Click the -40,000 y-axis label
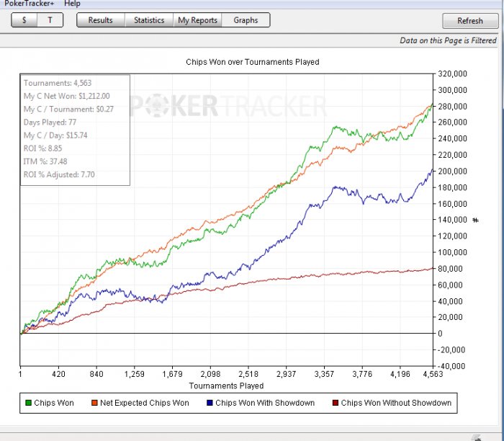 click(451, 366)
